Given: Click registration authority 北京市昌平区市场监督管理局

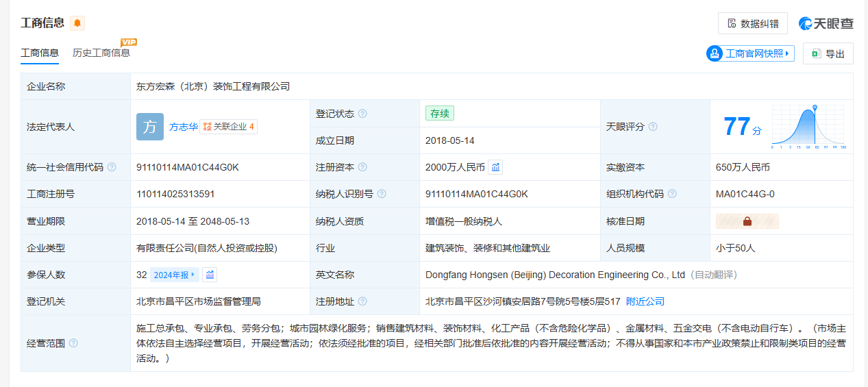Looking at the screenshot, I should 199,301.
